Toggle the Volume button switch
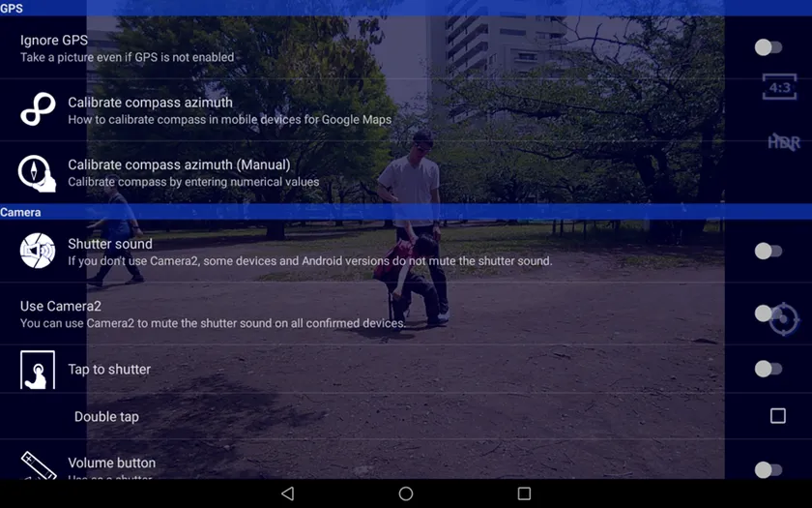The height and width of the screenshot is (508, 812). pos(768,469)
